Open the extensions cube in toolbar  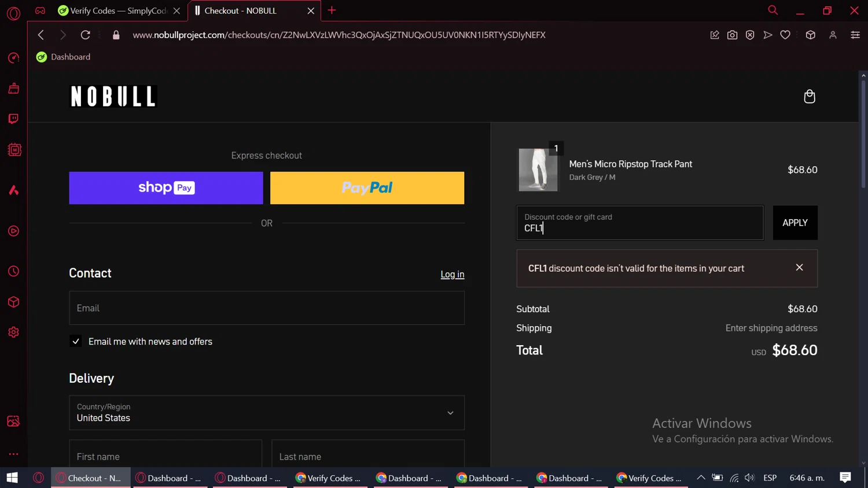pos(811,35)
